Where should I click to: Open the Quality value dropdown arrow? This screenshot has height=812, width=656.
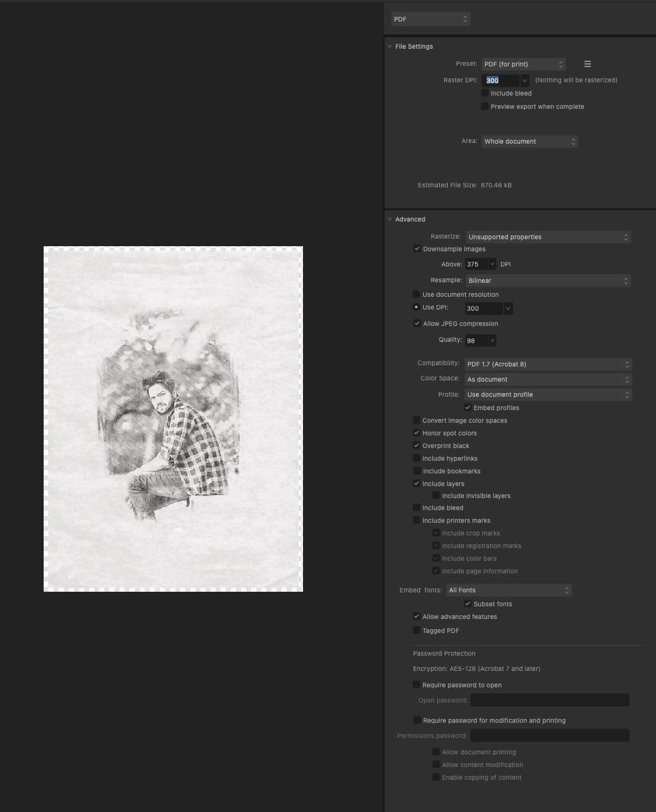click(x=492, y=340)
